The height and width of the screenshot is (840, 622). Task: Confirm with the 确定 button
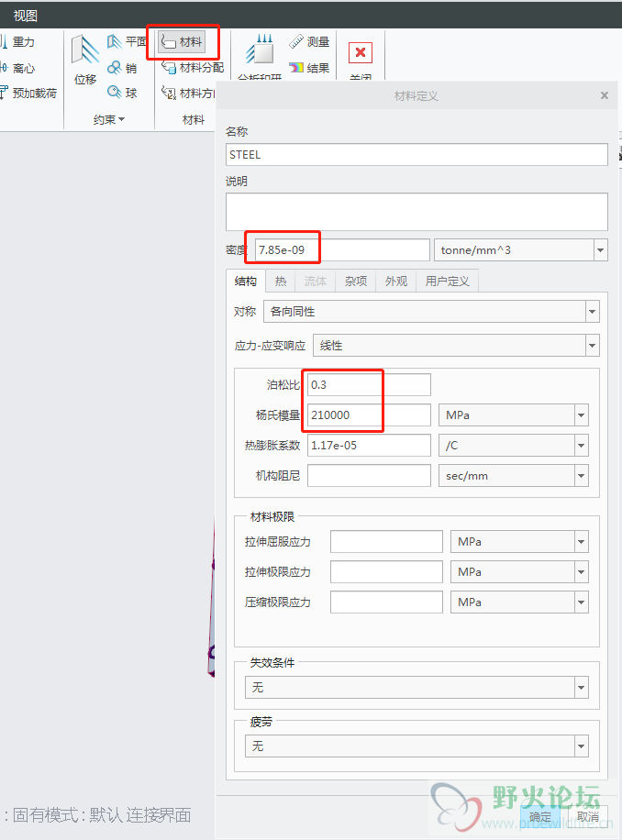click(540, 817)
